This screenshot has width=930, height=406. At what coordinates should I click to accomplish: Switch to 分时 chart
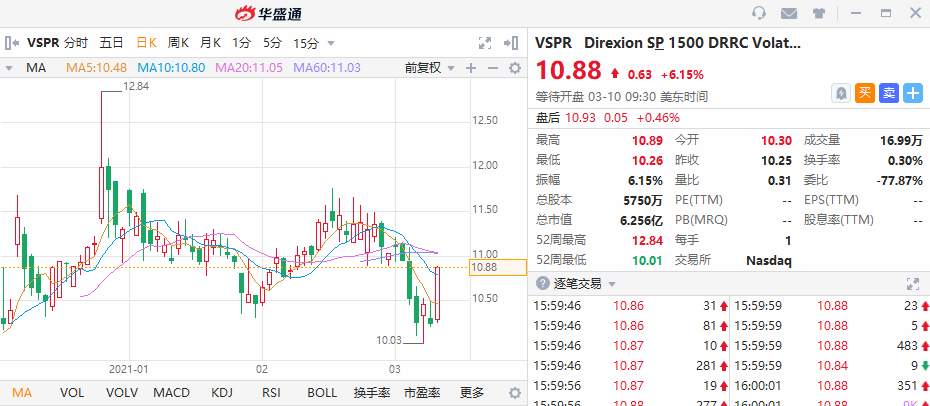(76, 43)
